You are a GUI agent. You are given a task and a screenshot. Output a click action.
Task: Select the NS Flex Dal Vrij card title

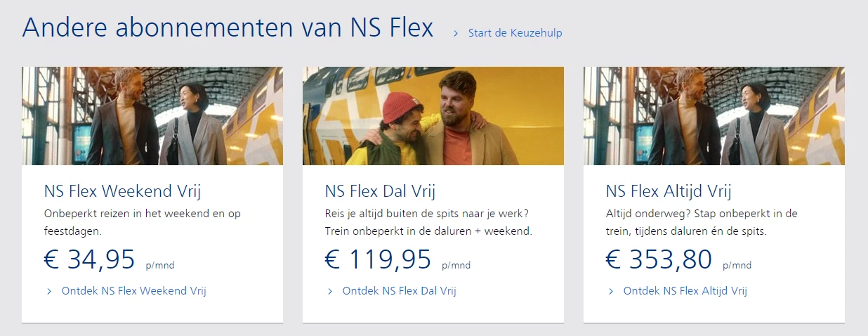[381, 191]
